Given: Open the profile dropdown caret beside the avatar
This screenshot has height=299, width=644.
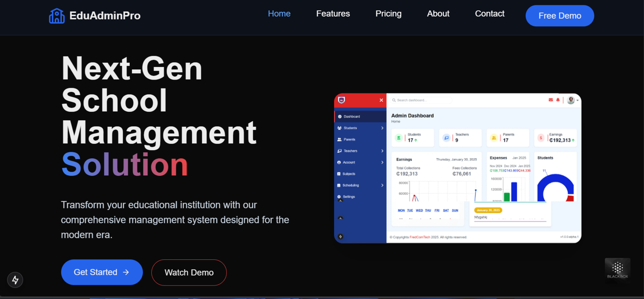Looking at the screenshot, I should click(578, 100).
